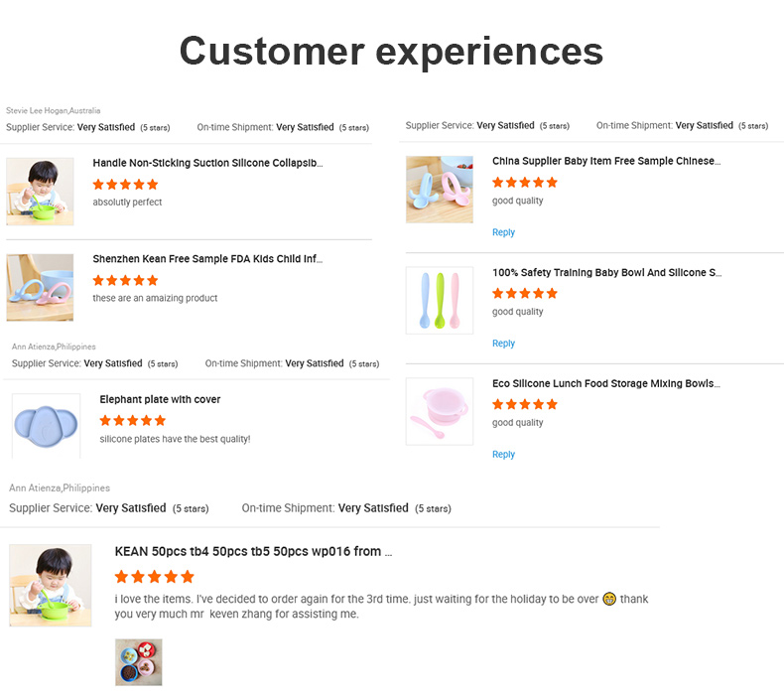Open the pink bowl with spoon thumbnail
This screenshot has height=695, width=784.
(440, 411)
